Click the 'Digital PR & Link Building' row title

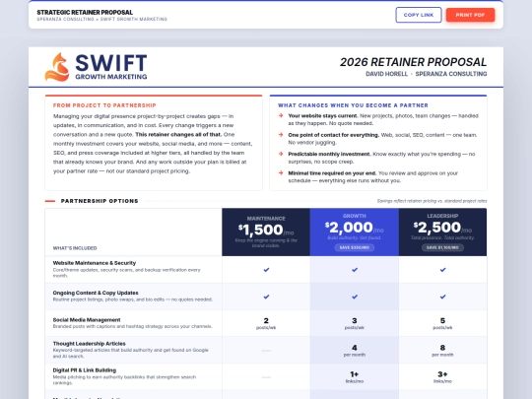85,370
